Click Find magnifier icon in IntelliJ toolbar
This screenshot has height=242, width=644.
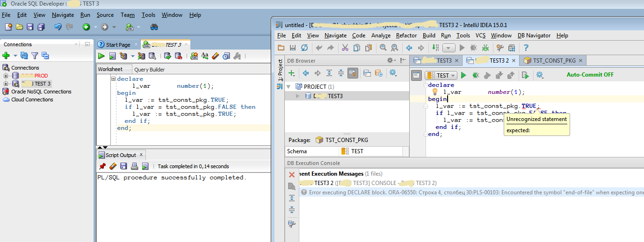click(383, 48)
